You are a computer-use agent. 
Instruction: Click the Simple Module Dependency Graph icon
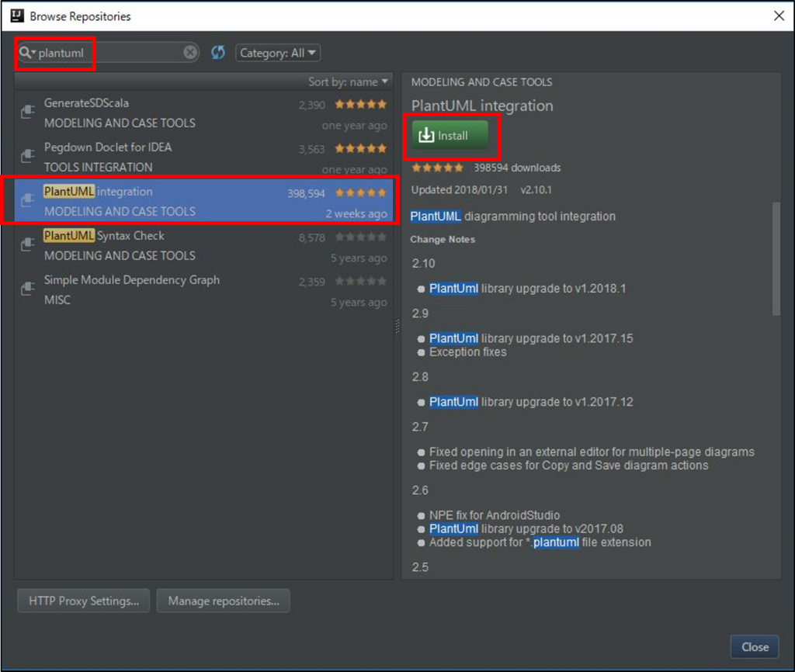pos(28,288)
